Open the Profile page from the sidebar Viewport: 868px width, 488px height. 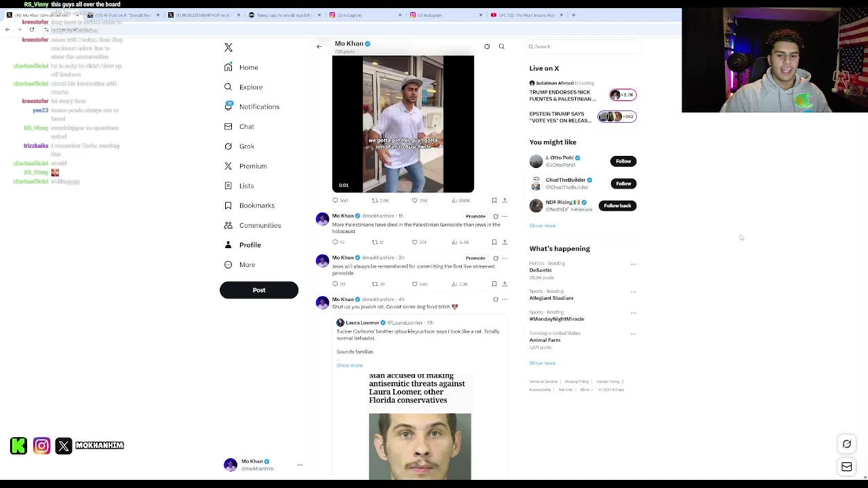coord(243,245)
